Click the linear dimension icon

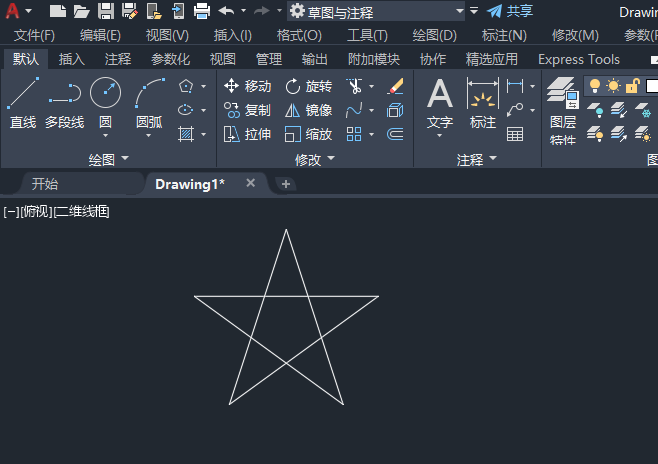pos(515,86)
